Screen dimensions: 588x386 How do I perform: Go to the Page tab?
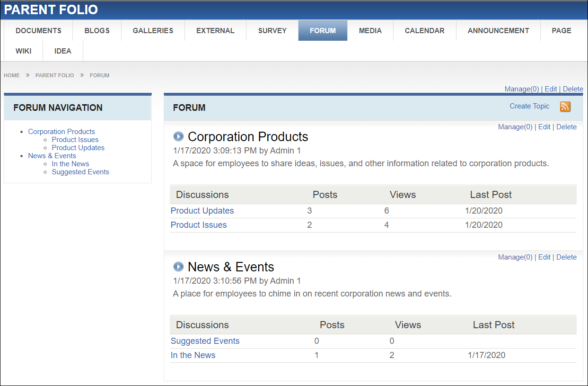pos(562,30)
